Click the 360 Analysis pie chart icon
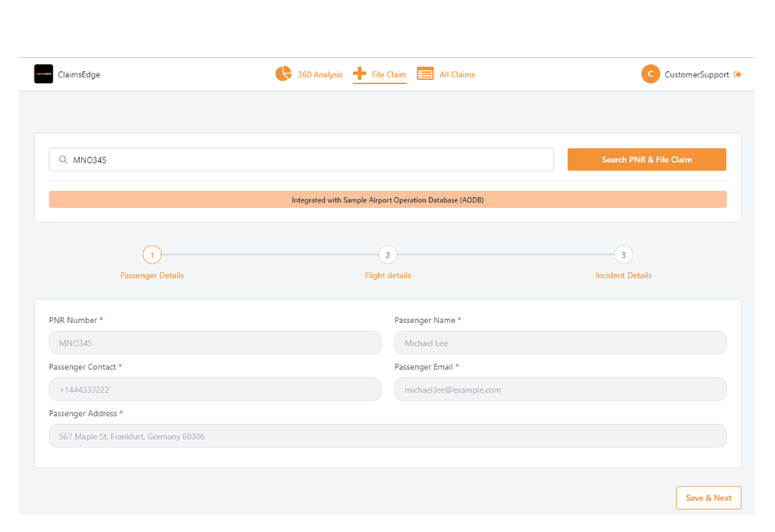 (x=283, y=74)
